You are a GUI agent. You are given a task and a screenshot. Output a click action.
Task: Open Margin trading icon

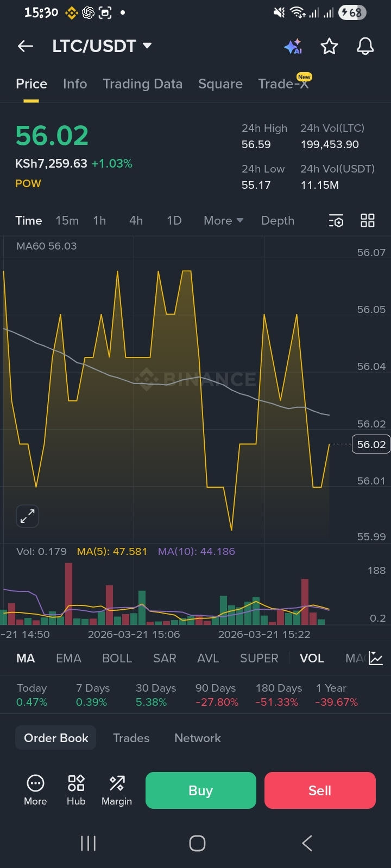(x=117, y=790)
